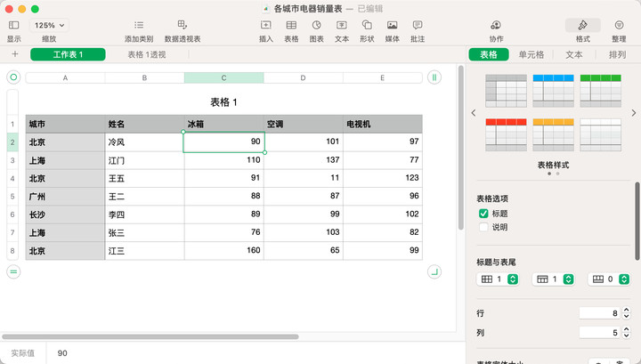Open the Shape (形状) toolbar icon

click(x=366, y=26)
